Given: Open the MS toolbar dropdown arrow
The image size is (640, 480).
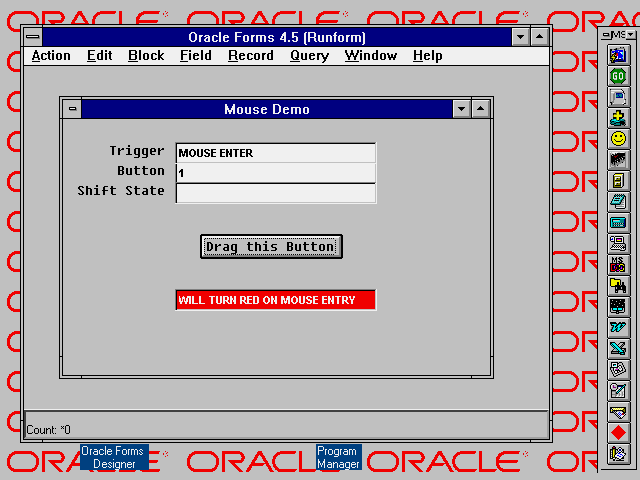Looking at the screenshot, I should [630, 35].
